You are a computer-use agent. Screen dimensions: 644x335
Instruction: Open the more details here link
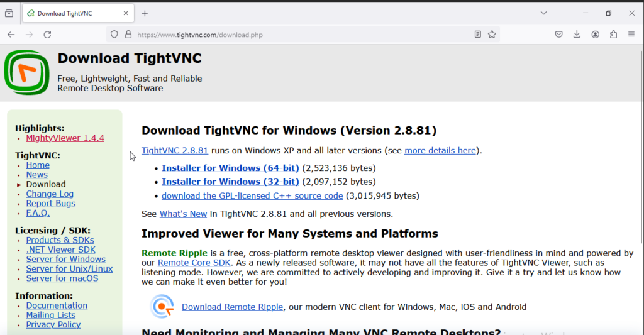[440, 150]
